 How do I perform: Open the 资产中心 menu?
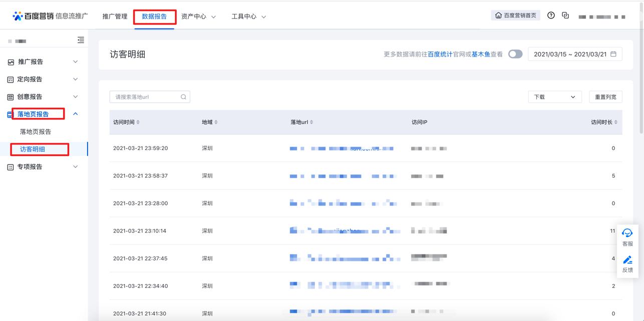[198, 16]
